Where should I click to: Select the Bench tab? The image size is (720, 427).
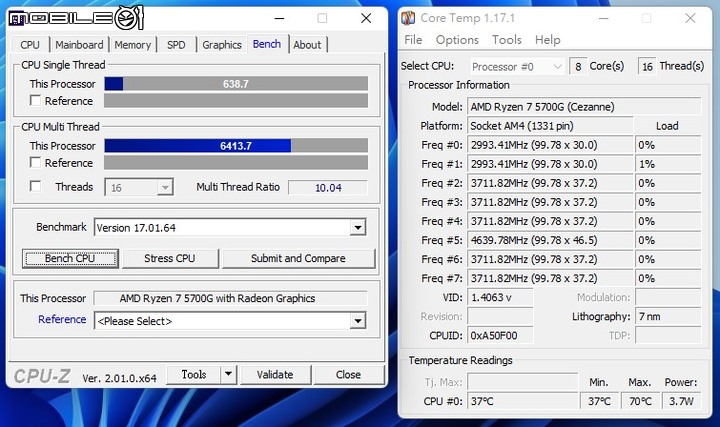coord(267,44)
